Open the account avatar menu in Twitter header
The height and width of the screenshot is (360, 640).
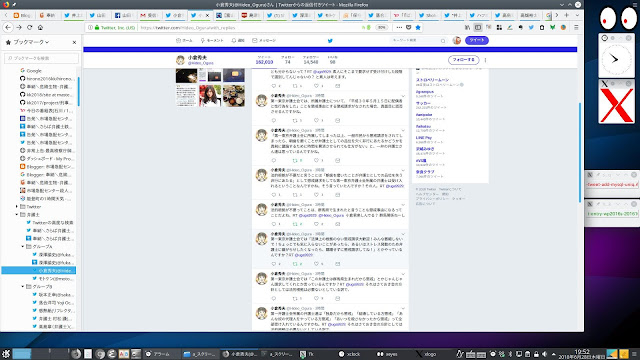coord(457,40)
